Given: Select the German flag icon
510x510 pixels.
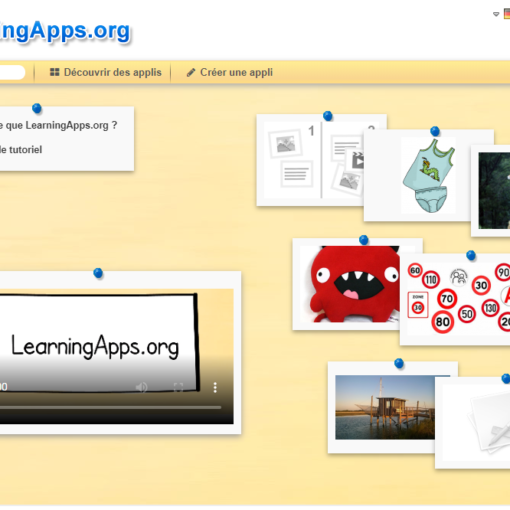Looking at the screenshot, I should [507, 14].
